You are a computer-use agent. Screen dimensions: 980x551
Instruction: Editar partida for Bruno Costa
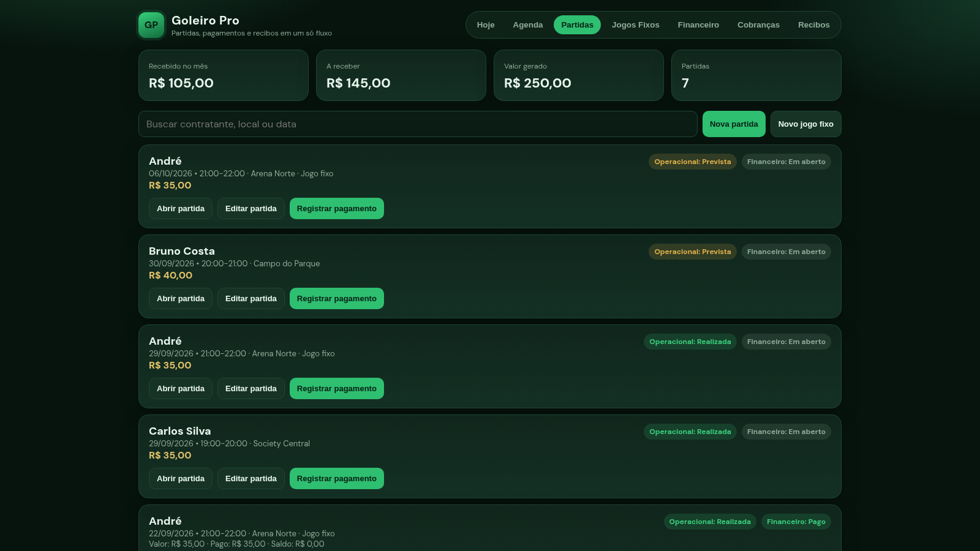point(251,298)
